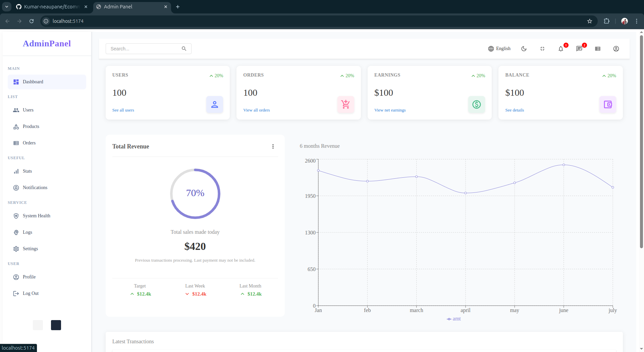Click the See all users link
This screenshot has width=644, height=352.
tap(123, 110)
